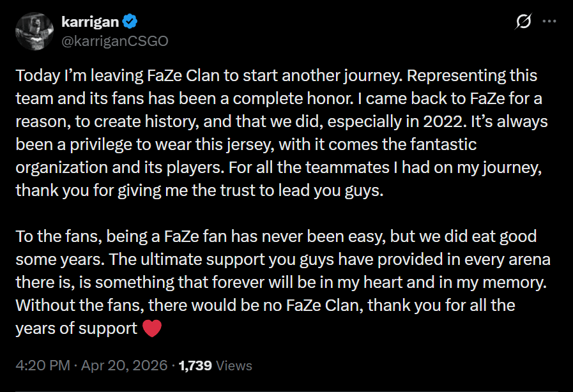Open the three-dot more options menu

[x=549, y=21]
